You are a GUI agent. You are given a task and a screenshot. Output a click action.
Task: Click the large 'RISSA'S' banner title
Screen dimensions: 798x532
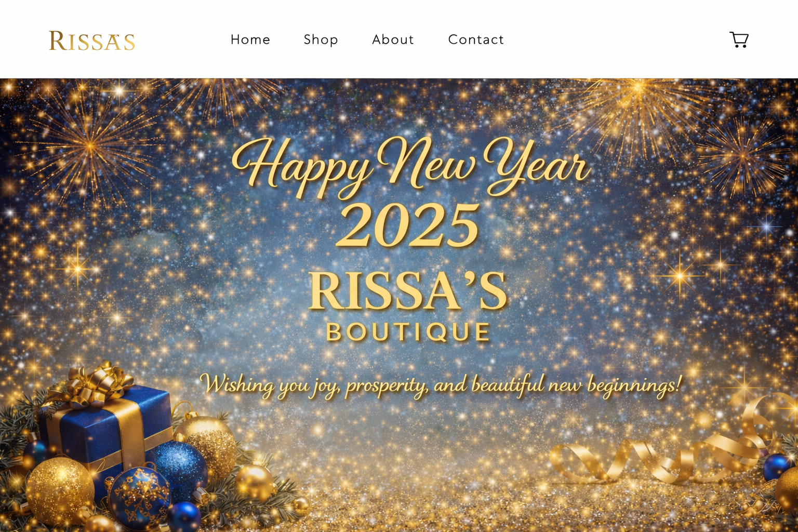(408, 291)
